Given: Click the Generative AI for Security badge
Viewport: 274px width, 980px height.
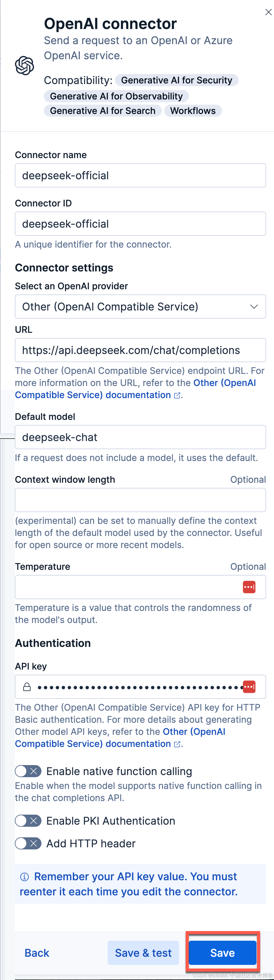Looking at the screenshot, I should point(177,80).
